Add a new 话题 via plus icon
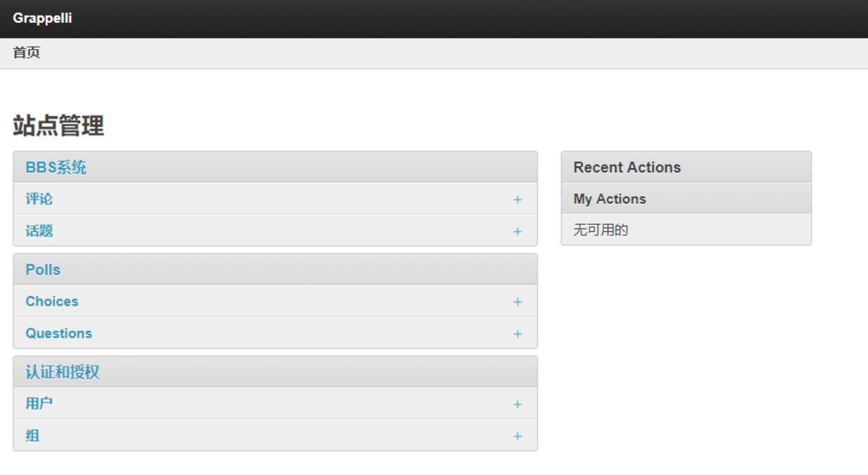 tap(517, 231)
